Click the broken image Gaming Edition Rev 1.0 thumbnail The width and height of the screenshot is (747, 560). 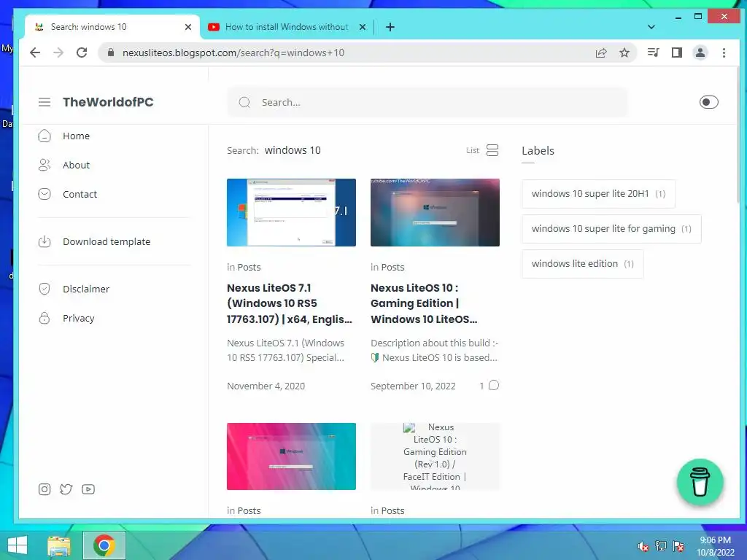(x=435, y=456)
